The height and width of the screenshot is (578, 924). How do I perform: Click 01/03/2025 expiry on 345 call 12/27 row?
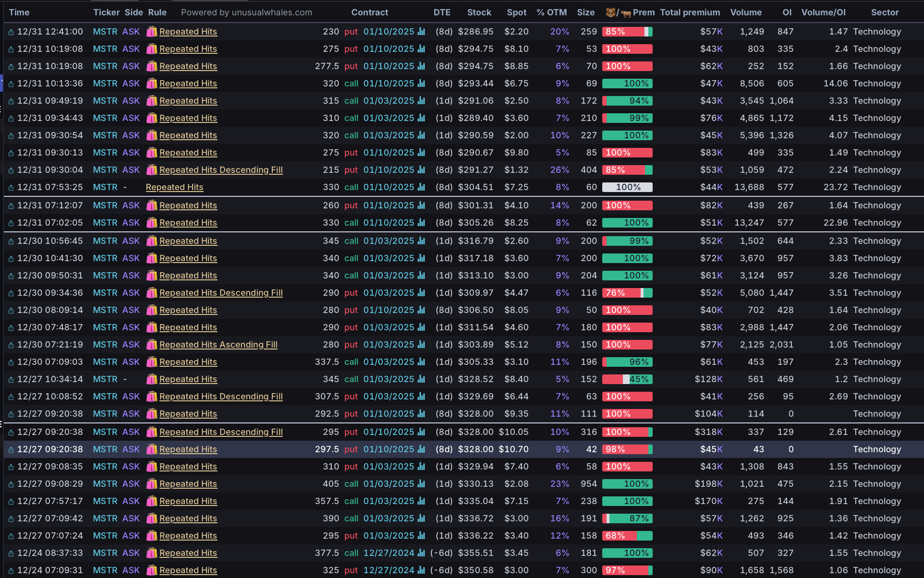[389, 379]
